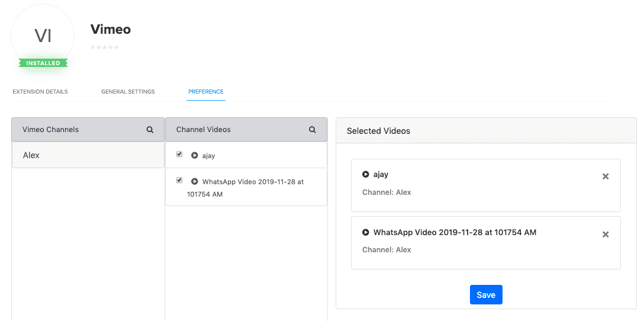
Task: Click play icon on ajay selected card
Action: pos(366,174)
